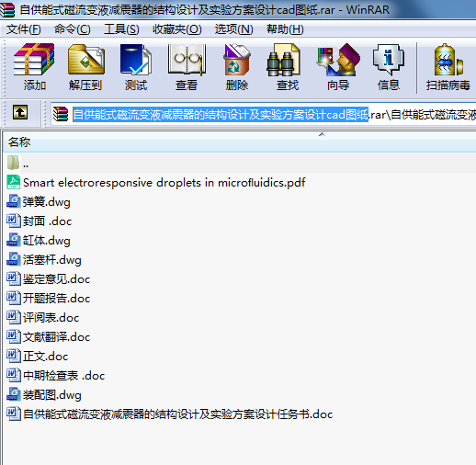Click the Word icon beside 封面 .doc

click(14, 221)
